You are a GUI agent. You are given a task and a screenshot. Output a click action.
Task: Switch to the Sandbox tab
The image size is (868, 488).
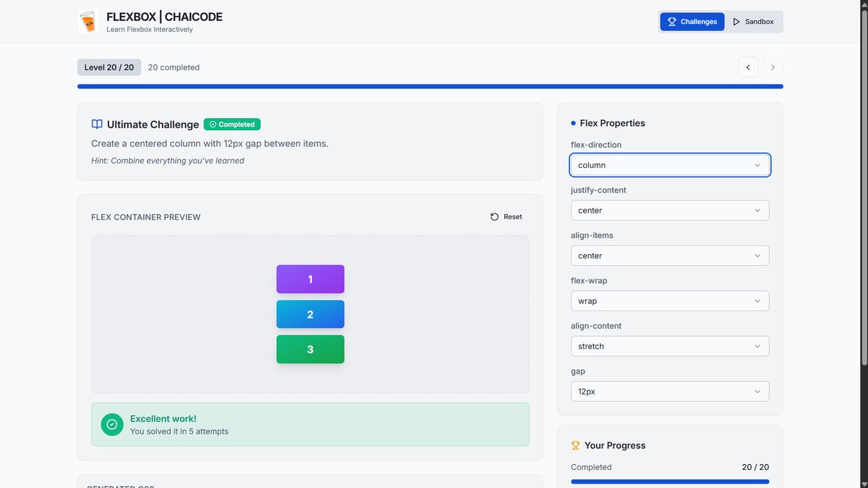click(x=753, y=22)
